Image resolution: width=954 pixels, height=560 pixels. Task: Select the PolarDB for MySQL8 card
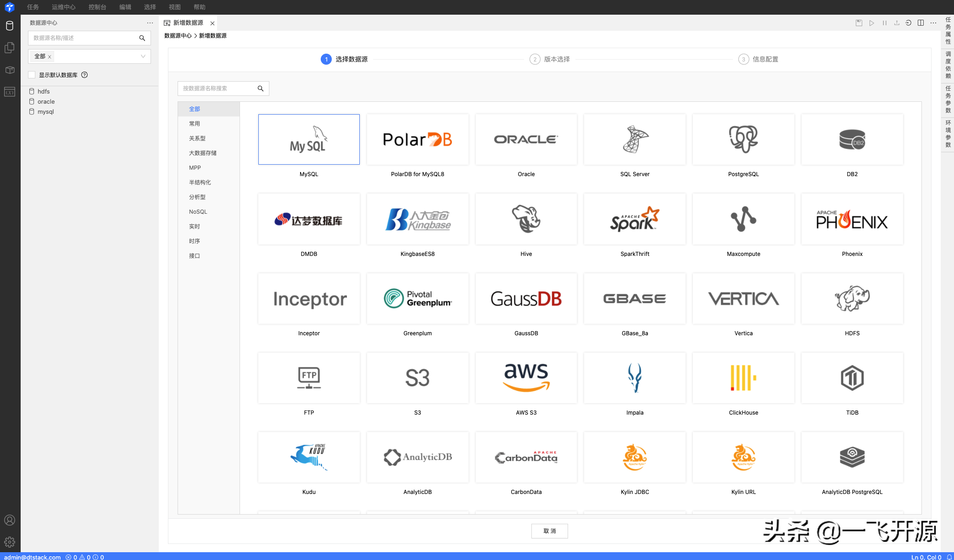(x=418, y=139)
